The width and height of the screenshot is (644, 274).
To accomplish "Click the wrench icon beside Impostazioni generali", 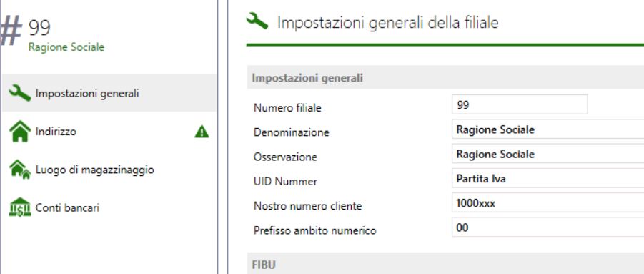I will [20, 93].
